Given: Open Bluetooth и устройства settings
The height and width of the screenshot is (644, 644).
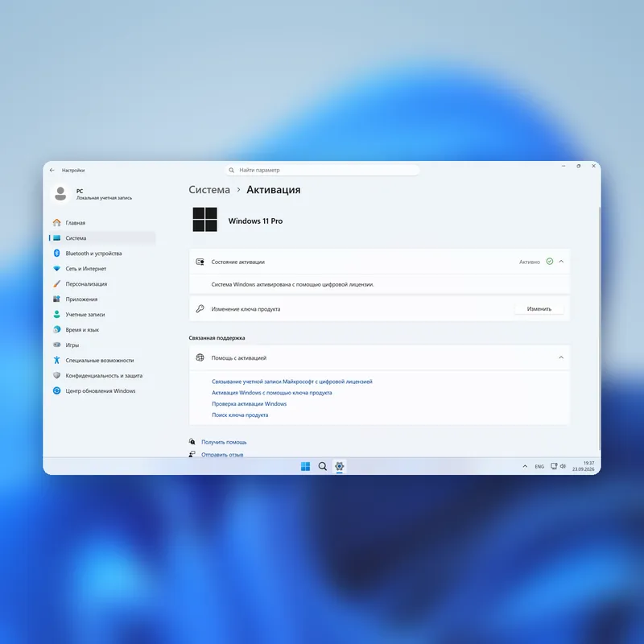Looking at the screenshot, I should [x=102, y=254].
